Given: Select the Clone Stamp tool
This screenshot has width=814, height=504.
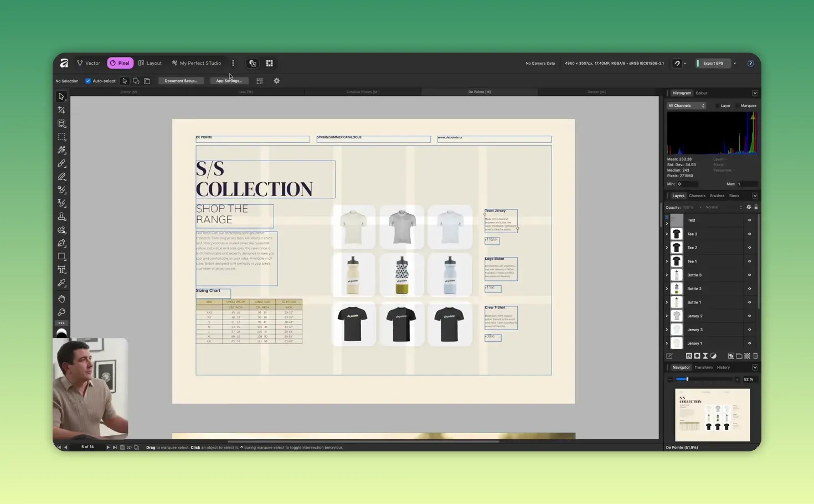Looking at the screenshot, I should coord(61,217).
